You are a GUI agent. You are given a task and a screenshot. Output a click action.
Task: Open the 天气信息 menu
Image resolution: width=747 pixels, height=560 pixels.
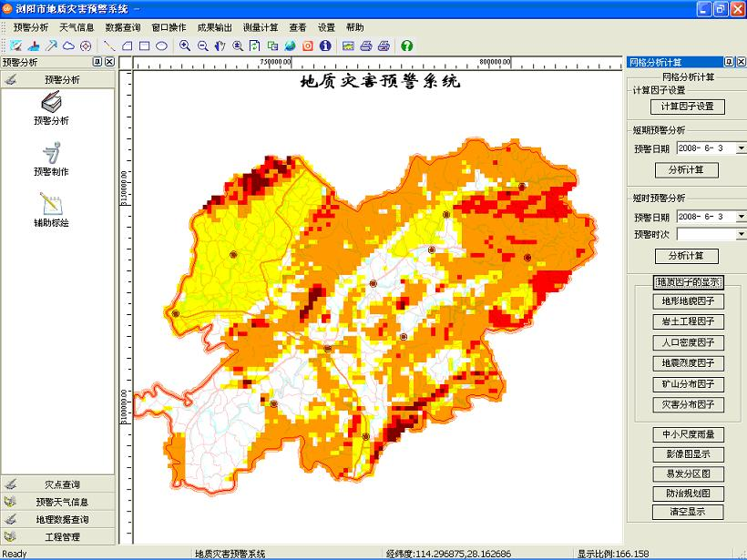pyautogui.click(x=77, y=27)
